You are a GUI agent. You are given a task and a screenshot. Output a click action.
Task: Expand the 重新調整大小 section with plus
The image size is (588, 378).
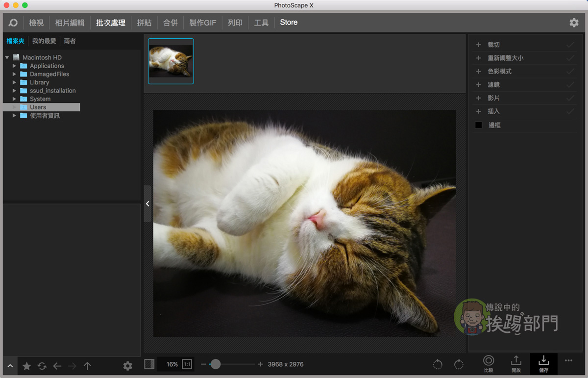click(x=479, y=58)
